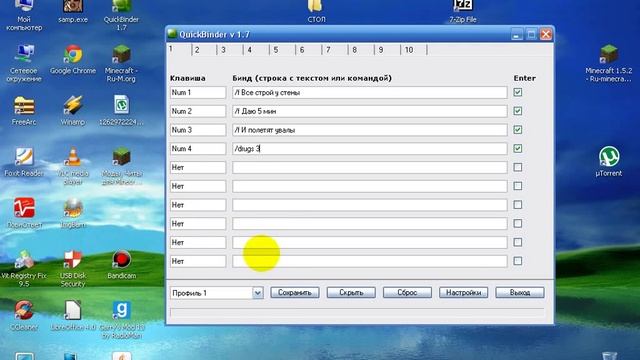Click the Сохранить button

click(295, 293)
